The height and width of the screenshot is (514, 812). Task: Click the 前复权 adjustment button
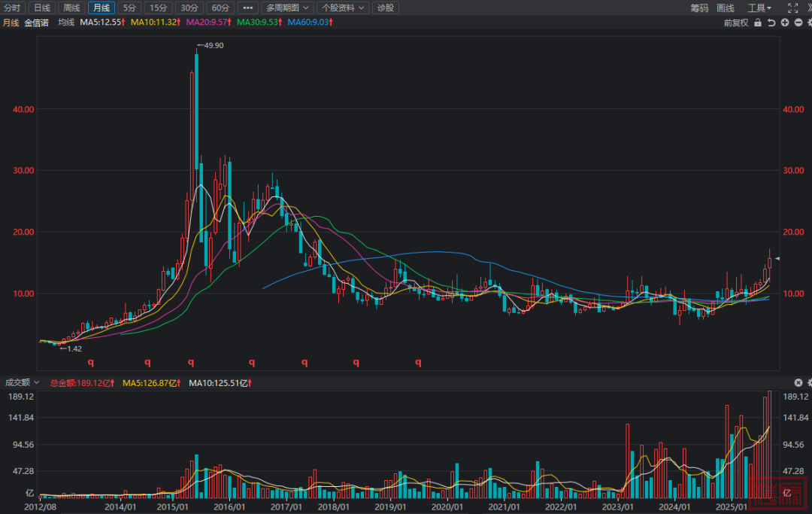736,23
